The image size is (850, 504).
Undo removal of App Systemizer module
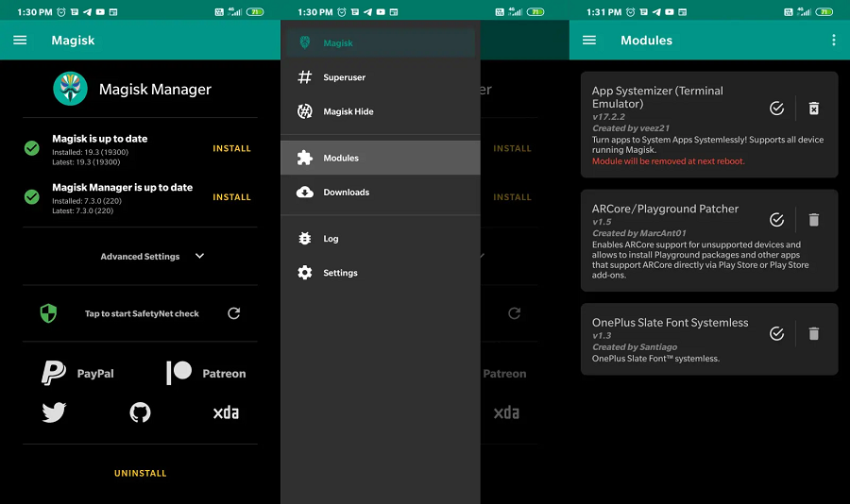click(x=813, y=109)
